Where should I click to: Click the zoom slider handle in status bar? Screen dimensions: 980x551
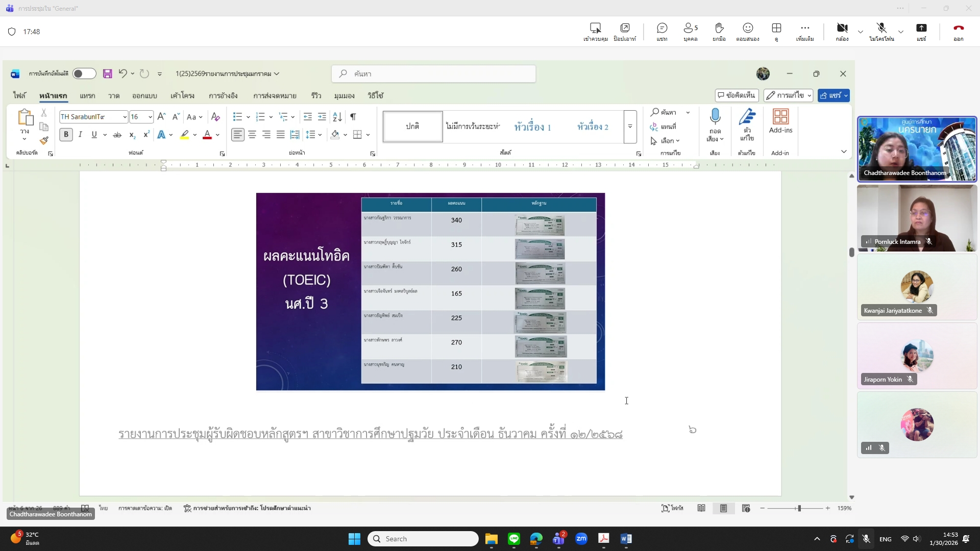[799, 508]
